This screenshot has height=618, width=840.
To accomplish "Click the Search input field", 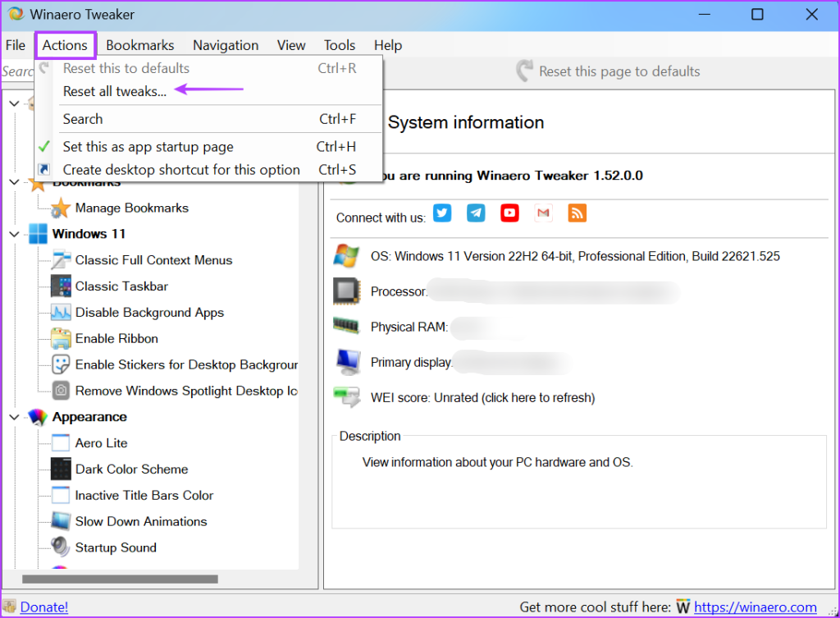I will (18, 71).
